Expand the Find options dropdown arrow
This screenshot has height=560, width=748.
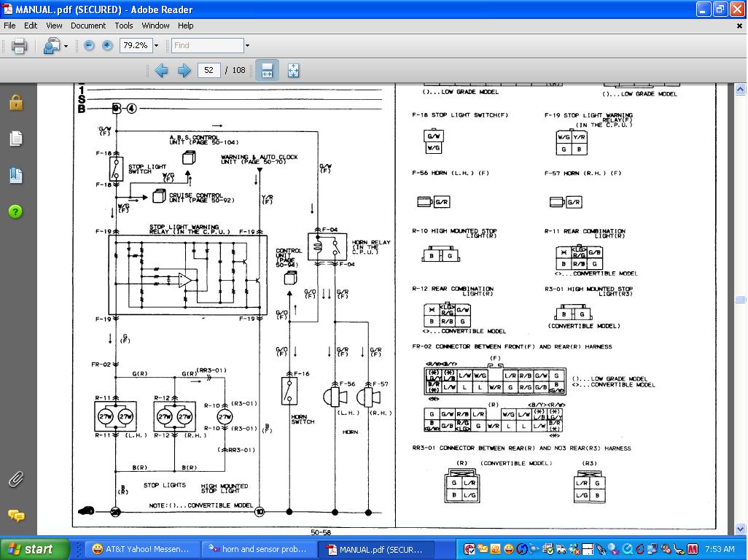[247, 46]
